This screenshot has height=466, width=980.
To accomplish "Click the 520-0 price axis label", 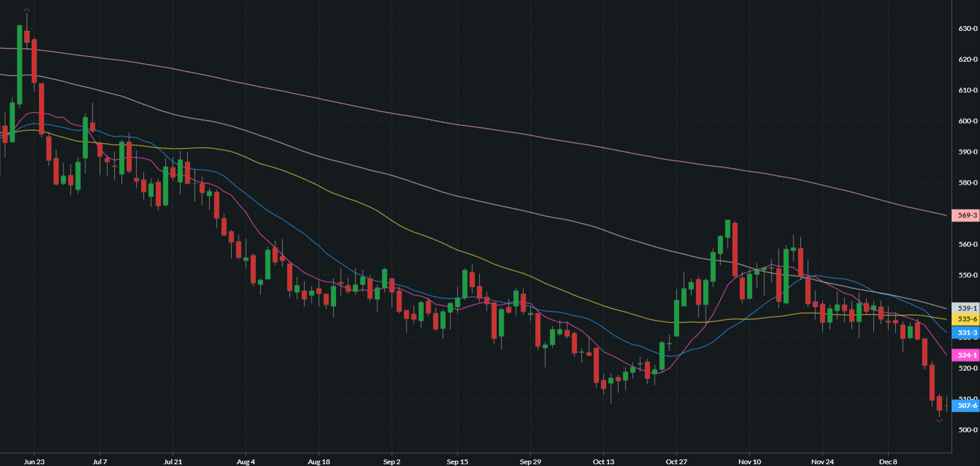I will coord(968,368).
